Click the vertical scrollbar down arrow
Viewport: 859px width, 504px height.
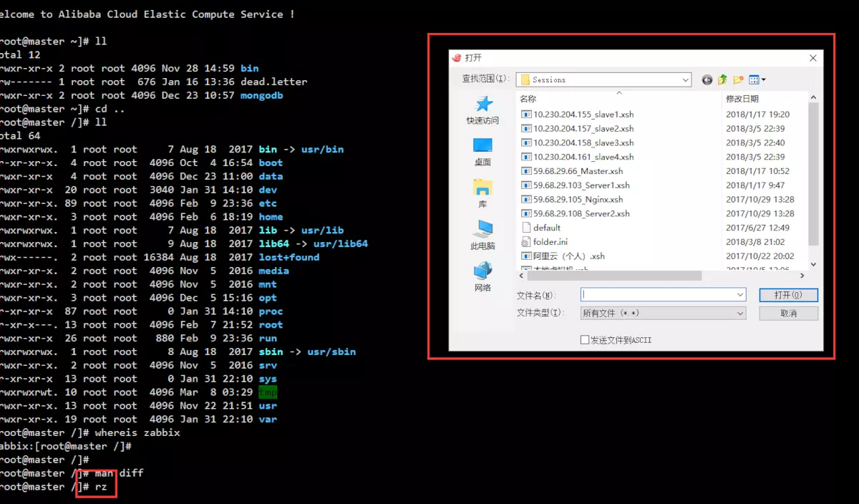812,264
